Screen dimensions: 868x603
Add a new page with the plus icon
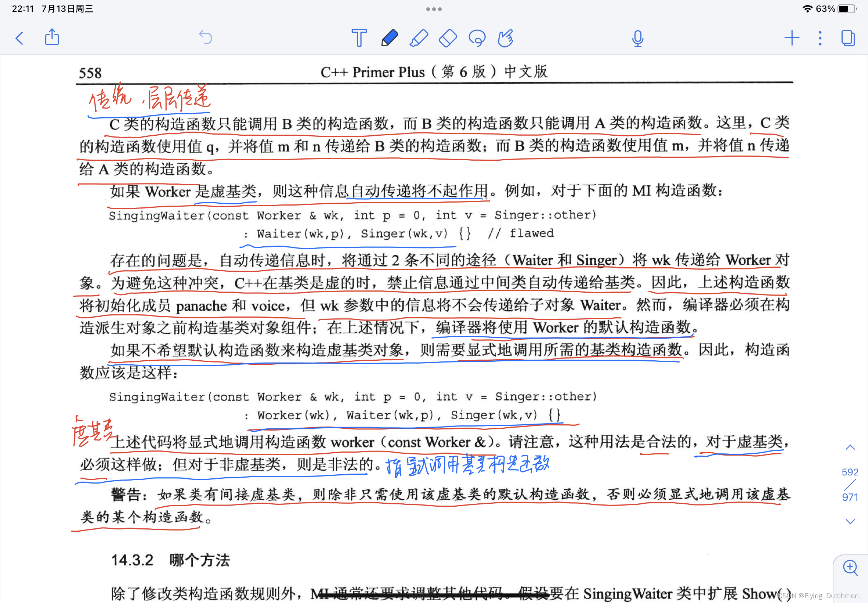791,38
